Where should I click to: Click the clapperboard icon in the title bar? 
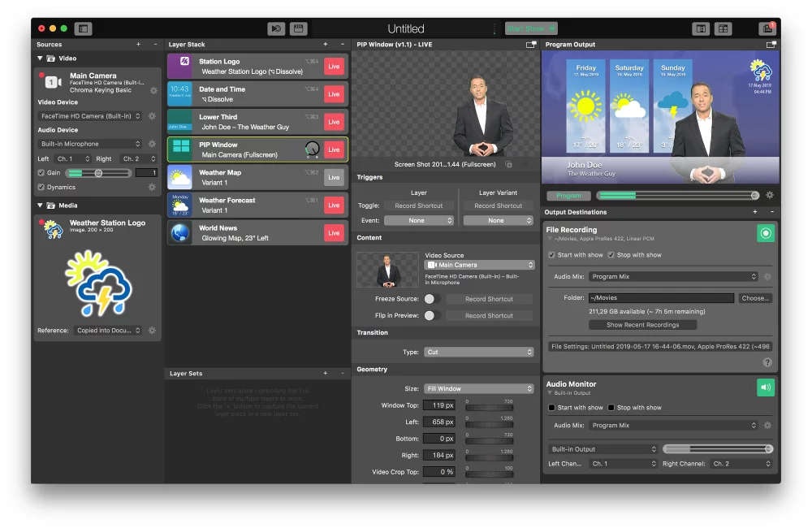[x=298, y=28]
